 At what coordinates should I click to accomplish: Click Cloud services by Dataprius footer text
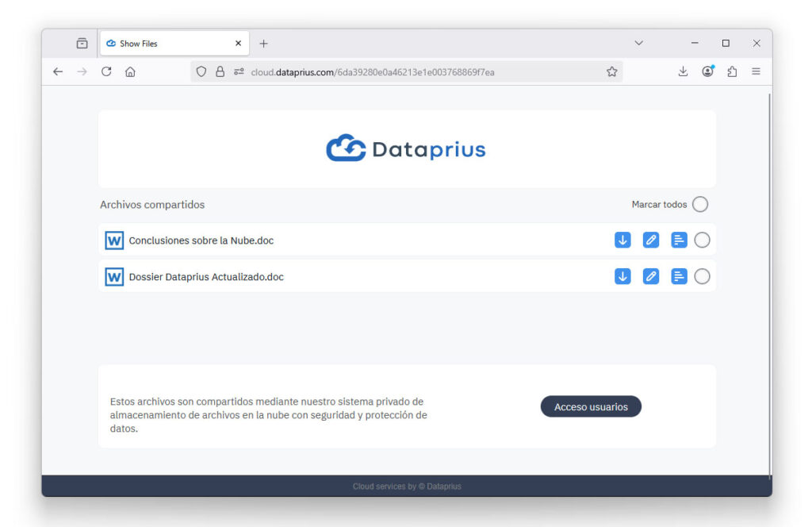tap(407, 487)
